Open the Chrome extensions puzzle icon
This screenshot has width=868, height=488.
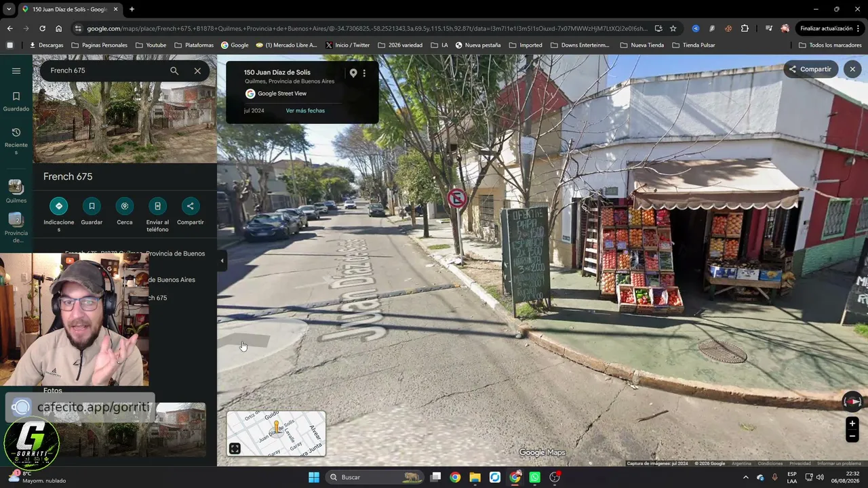[x=745, y=28]
